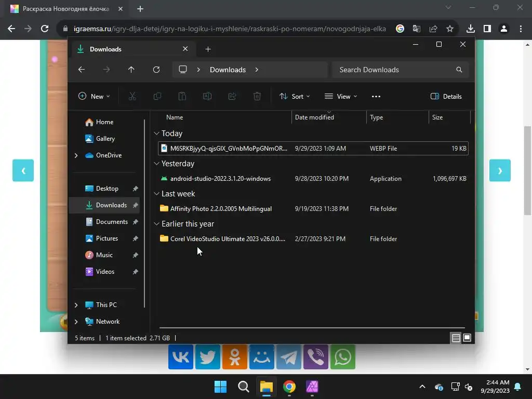Go to previous image with left arrow button

pos(23,170)
